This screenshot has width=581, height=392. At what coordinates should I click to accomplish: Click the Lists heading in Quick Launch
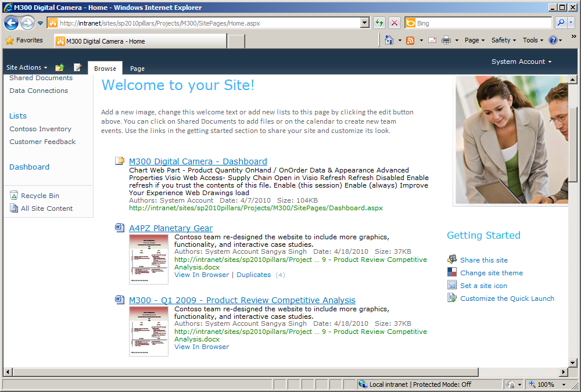point(18,116)
